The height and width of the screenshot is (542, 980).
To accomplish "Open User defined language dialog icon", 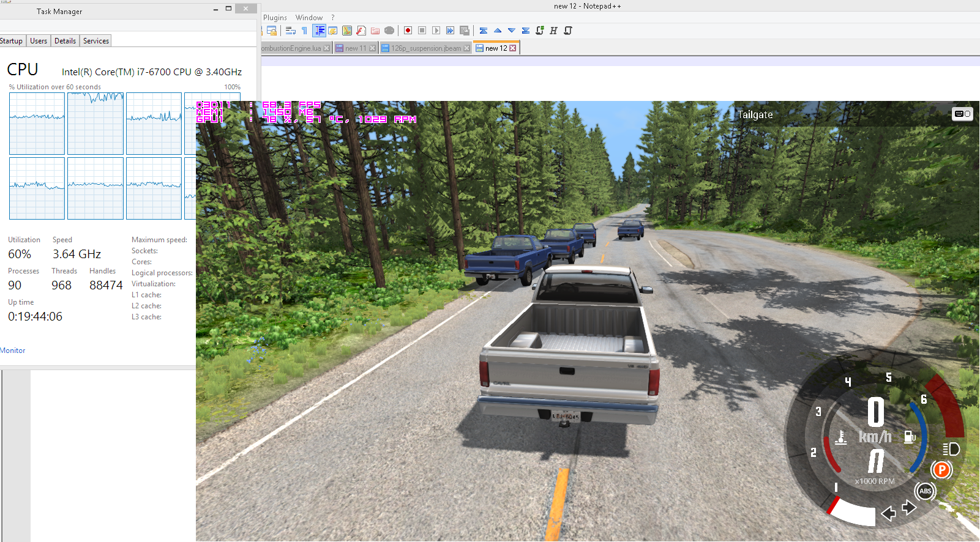I will pyautogui.click(x=333, y=31).
